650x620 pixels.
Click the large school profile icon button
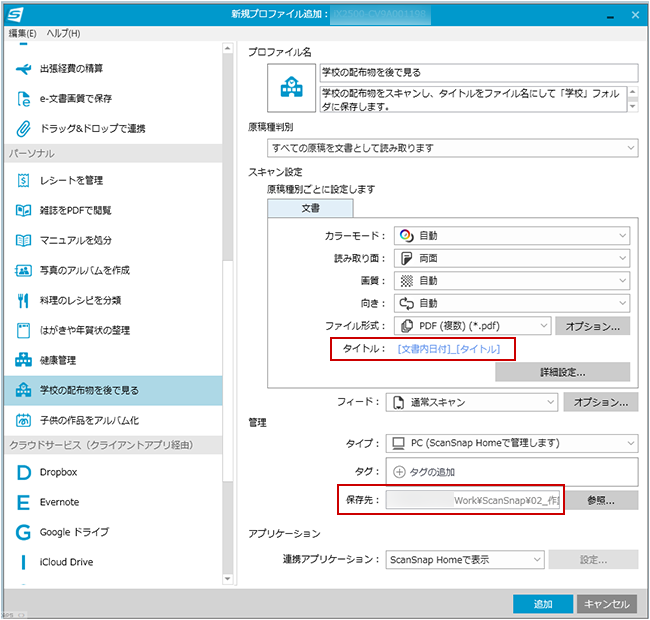click(x=291, y=87)
